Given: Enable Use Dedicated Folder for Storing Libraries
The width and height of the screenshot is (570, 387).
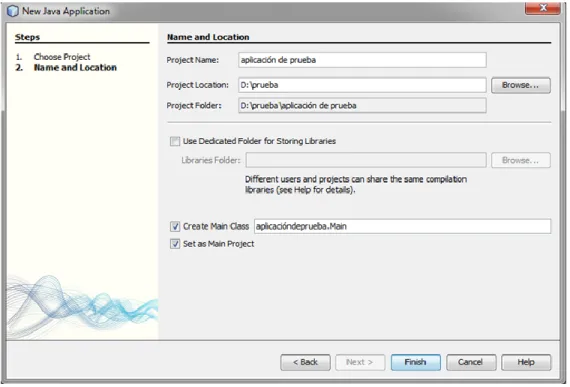Looking at the screenshot, I should pos(175,141).
